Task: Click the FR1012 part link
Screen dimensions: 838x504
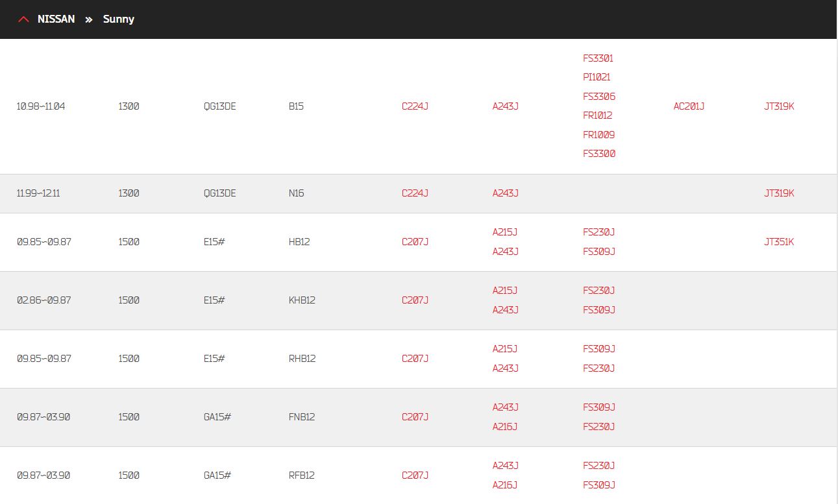Action: point(597,115)
